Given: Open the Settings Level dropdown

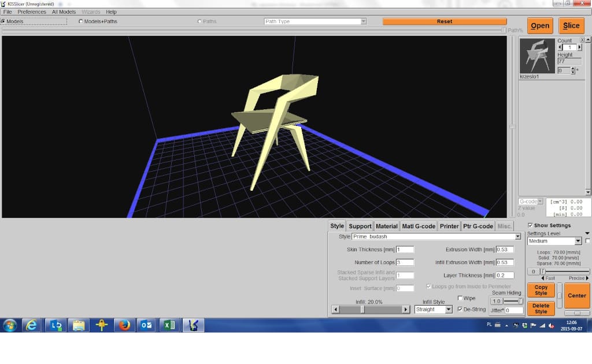Looking at the screenshot, I should pyautogui.click(x=578, y=241).
